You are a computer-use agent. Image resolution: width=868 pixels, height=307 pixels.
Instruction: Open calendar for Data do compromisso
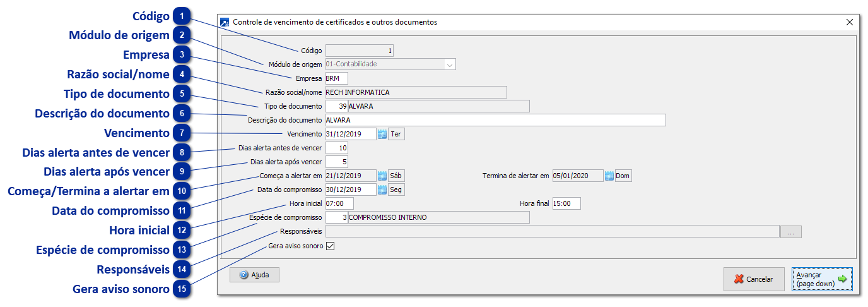click(x=382, y=190)
